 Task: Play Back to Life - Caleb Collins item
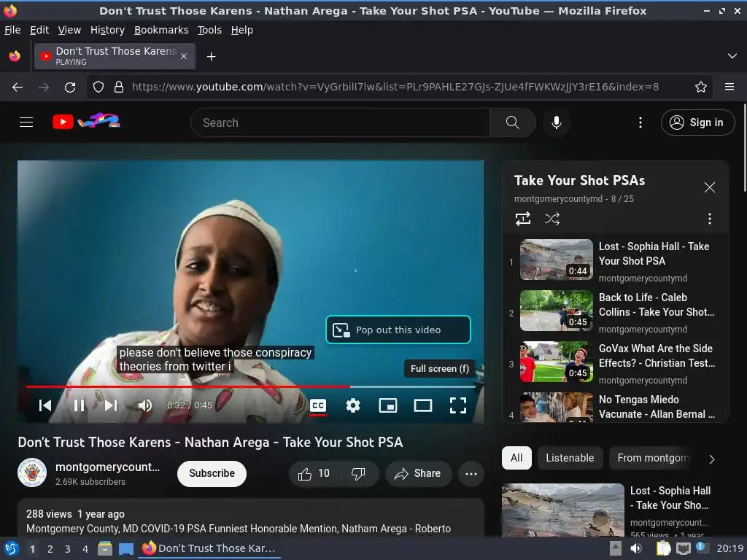pyautogui.click(x=614, y=312)
